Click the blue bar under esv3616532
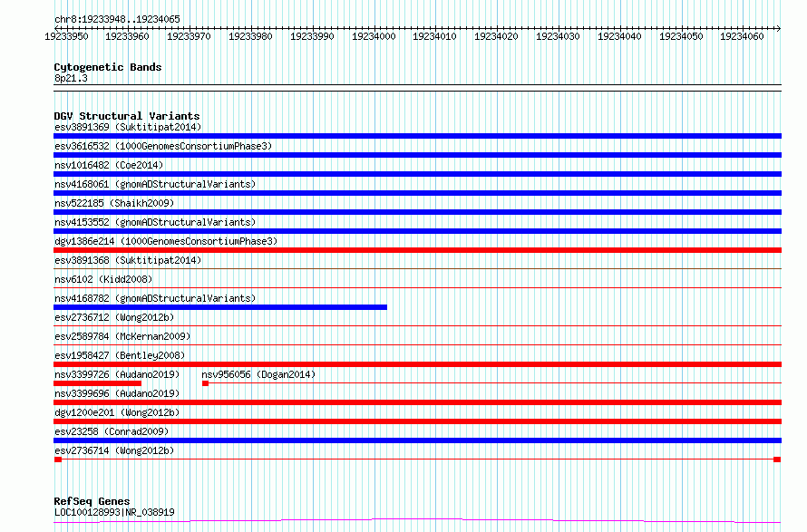This screenshot has width=807, height=532. [x=417, y=155]
